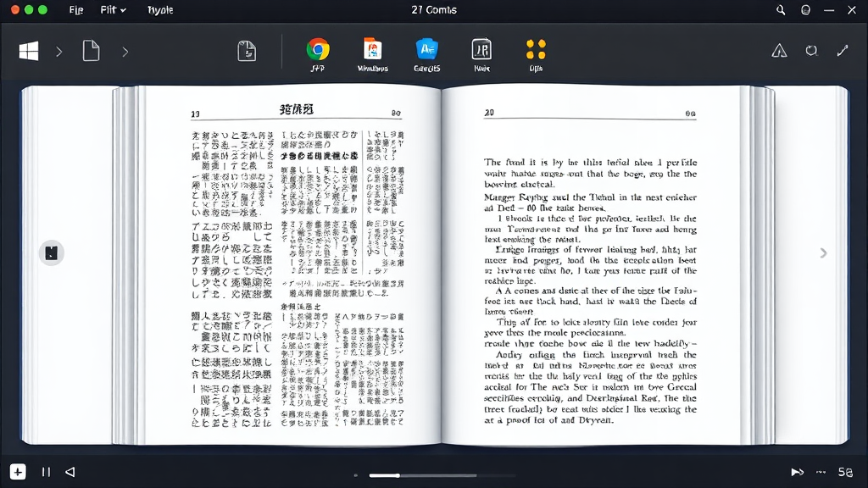Click the file note icon left of divider
868x488 pixels.
click(247, 51)
